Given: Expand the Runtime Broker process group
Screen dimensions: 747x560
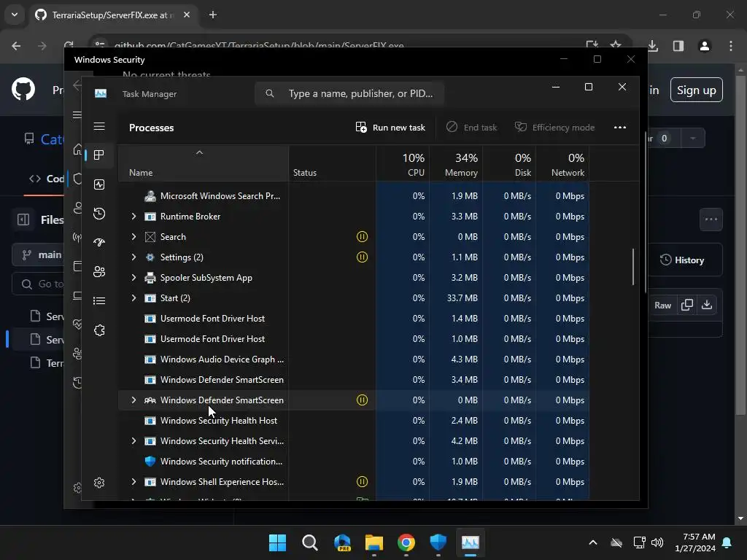Looking at the screenshot, I should pyautogui.click(x=134, y=216).
